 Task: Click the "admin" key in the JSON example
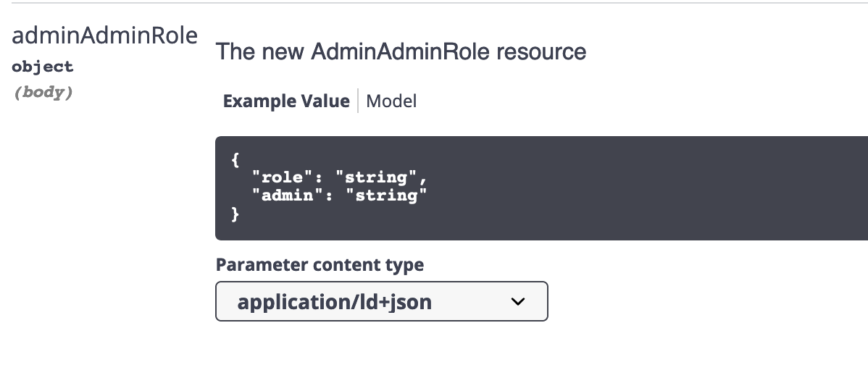(284, 196)
